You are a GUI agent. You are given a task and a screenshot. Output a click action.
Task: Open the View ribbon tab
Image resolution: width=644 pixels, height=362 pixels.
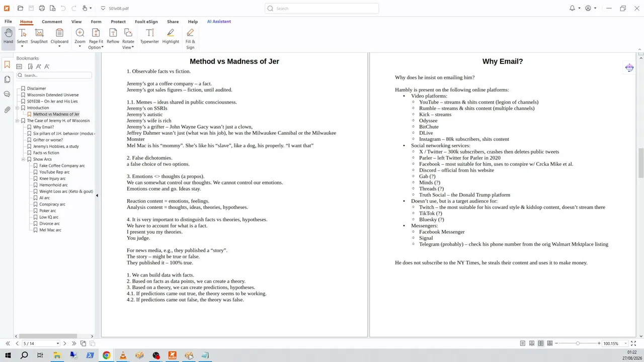tap(76, 22)
